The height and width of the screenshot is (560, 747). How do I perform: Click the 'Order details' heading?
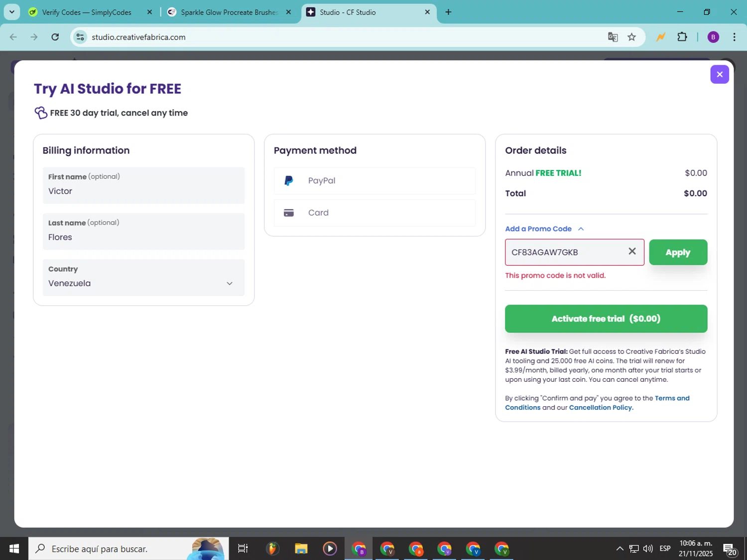tap(536, 150)
